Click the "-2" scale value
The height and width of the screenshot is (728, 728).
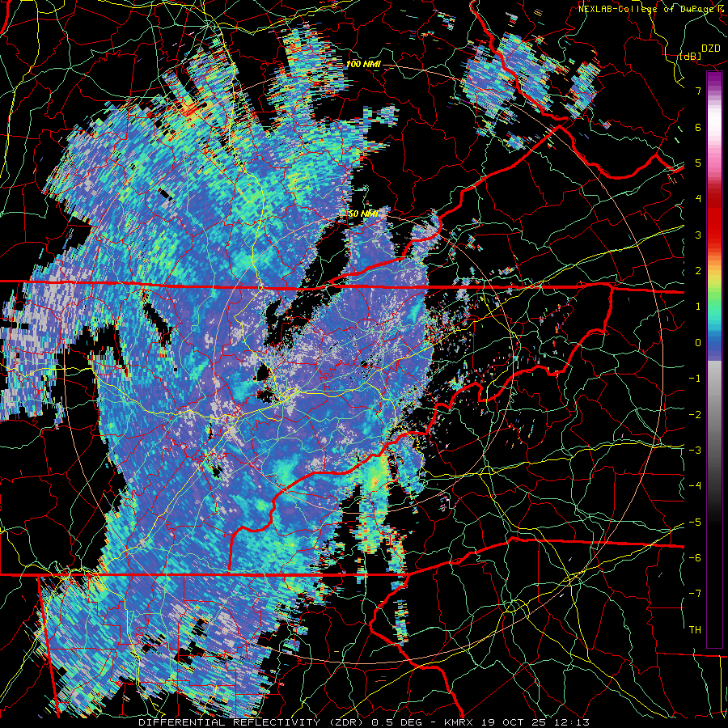tap(695, 415)
